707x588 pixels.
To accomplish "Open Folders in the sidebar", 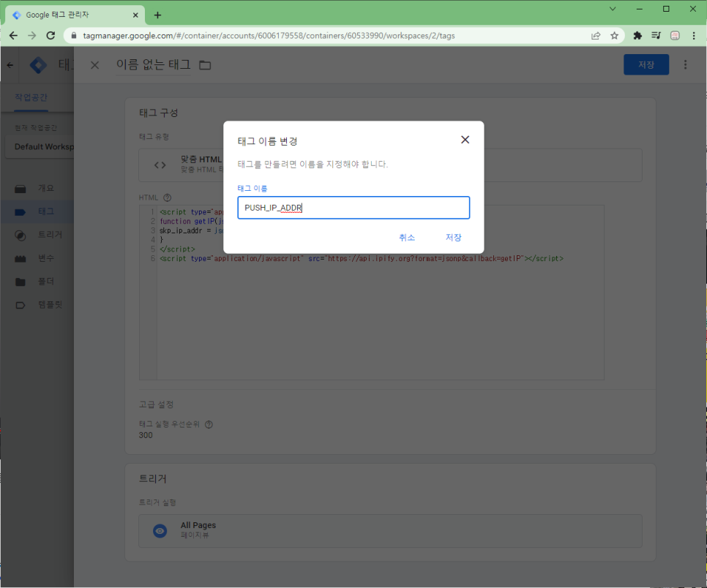I will point(45,282).
